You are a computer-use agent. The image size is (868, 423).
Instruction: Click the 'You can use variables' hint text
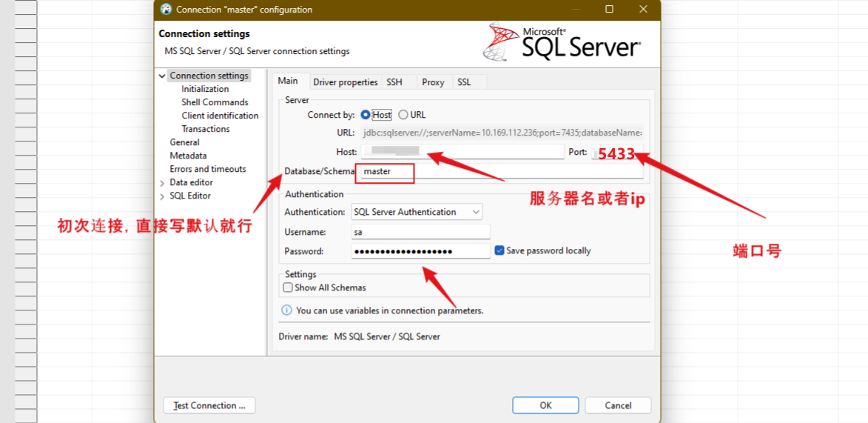point(390,310)
